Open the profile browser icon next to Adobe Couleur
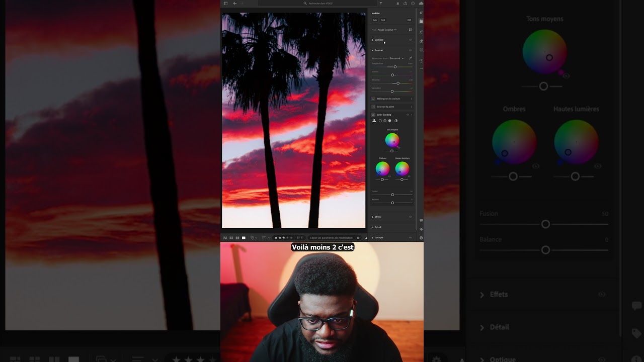The height and width of the screenshot is (362, 644). coord(411,30)
